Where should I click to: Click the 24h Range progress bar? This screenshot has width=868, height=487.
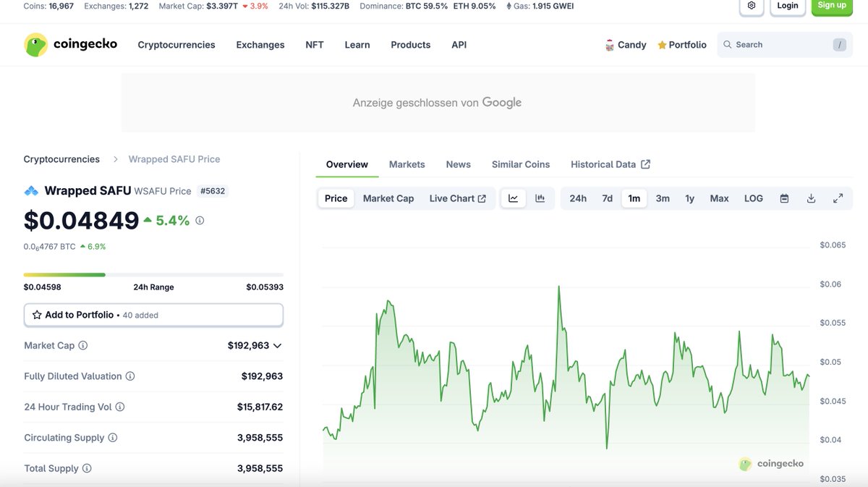click(x=153, y=275)
